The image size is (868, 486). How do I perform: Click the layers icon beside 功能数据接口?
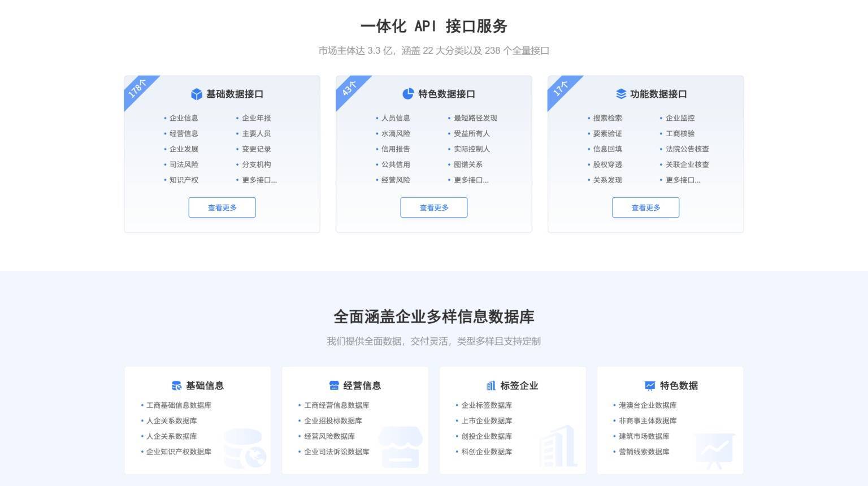[620, 94]
